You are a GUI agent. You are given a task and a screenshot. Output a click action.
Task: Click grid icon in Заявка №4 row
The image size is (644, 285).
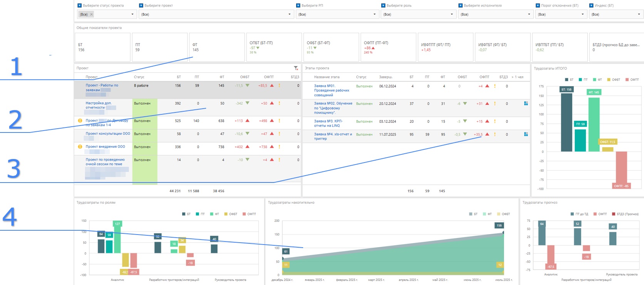point(526,134)
